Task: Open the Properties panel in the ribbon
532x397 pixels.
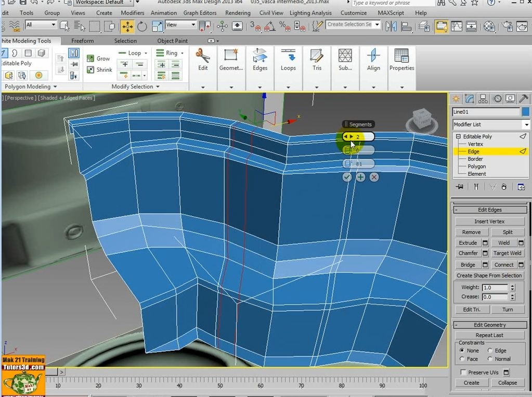Action: (401, 61)
